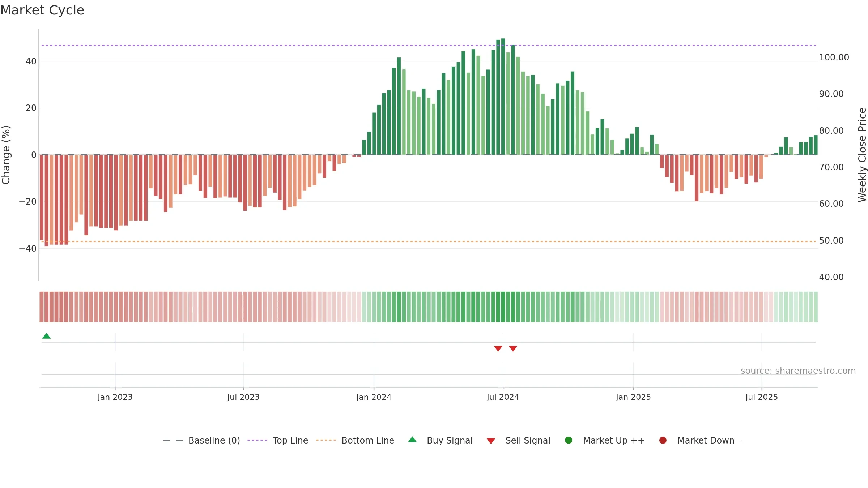Image resolution: width=868 pixels, height=488 pixels.
Task: Click the Jan 2025 axis label
Action: pyautogui.click(x=633, y=397)
